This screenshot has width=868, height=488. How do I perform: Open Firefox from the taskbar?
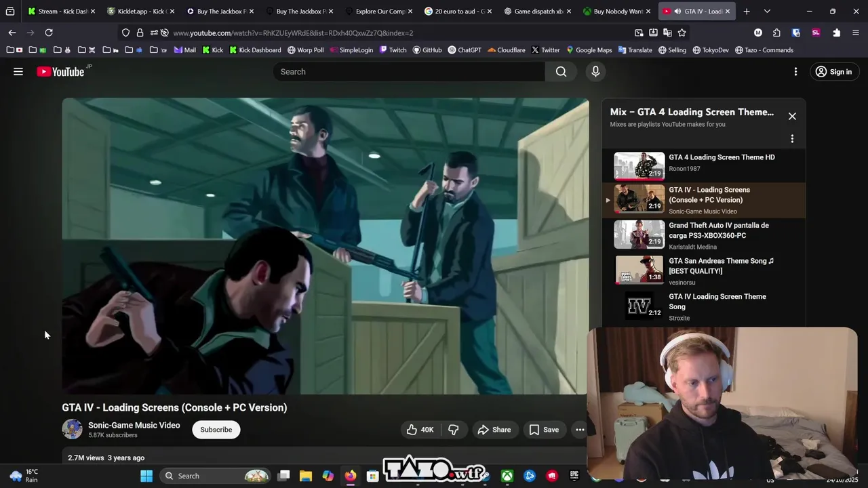[350, 476]
